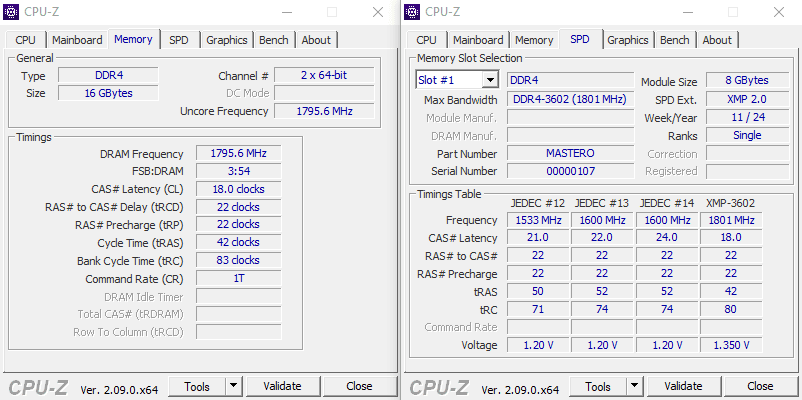Click Validate button in right window
This screenshot has width=802, height=400.
pyautogui.click(x=683, y=386)
